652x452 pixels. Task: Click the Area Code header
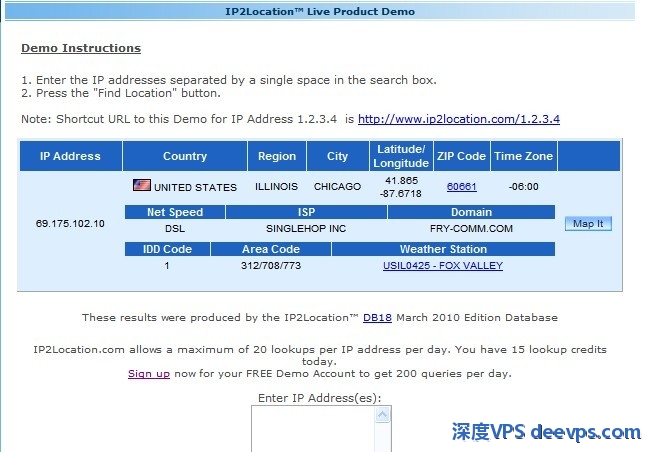coord(271,249)
